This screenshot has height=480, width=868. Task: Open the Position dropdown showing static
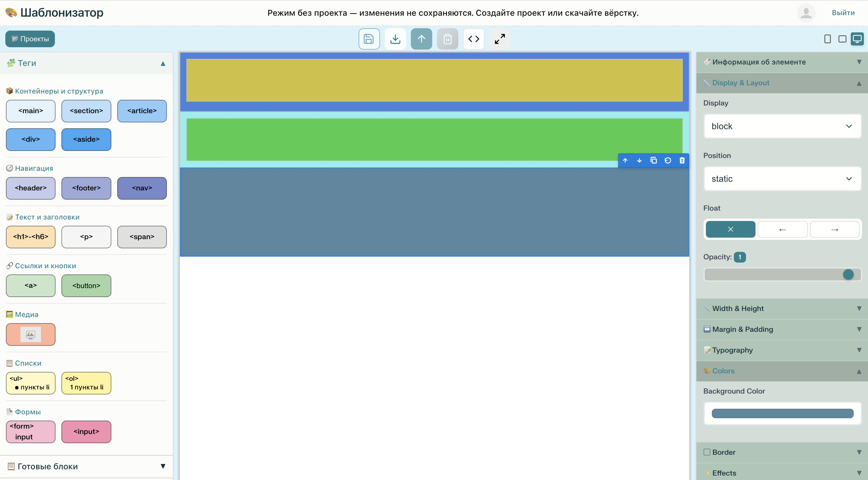782,179
